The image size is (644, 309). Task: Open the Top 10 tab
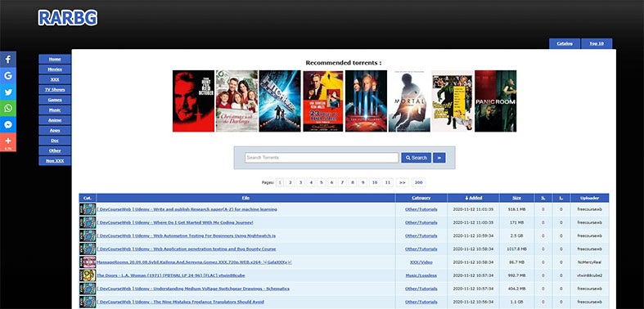597,43
